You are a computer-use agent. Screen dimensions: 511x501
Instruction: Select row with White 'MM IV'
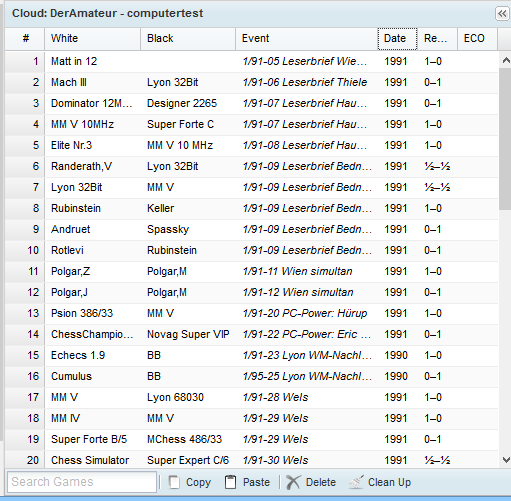[x=251, y=418]
